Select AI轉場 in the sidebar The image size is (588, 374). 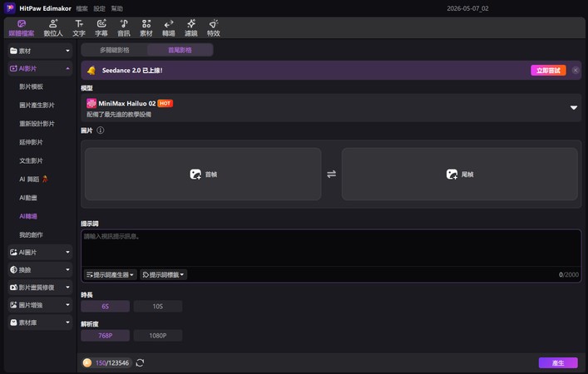(x=28, y=216)
